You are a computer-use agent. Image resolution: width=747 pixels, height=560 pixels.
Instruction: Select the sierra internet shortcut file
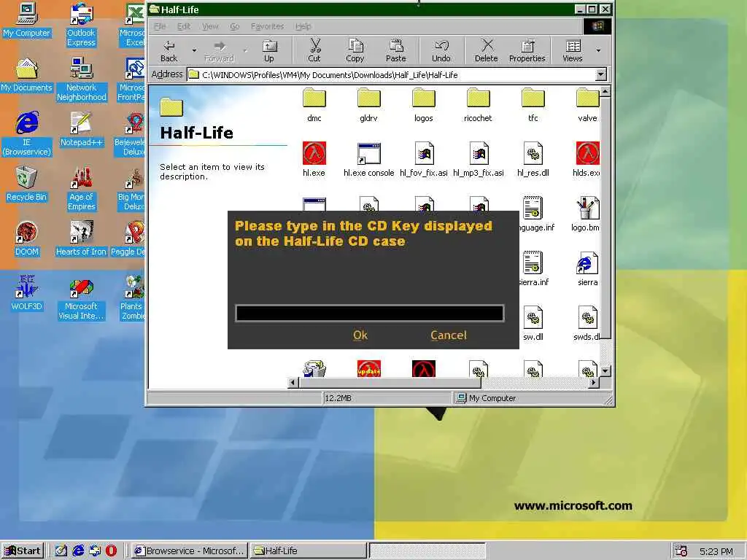[x=587, y=269]
